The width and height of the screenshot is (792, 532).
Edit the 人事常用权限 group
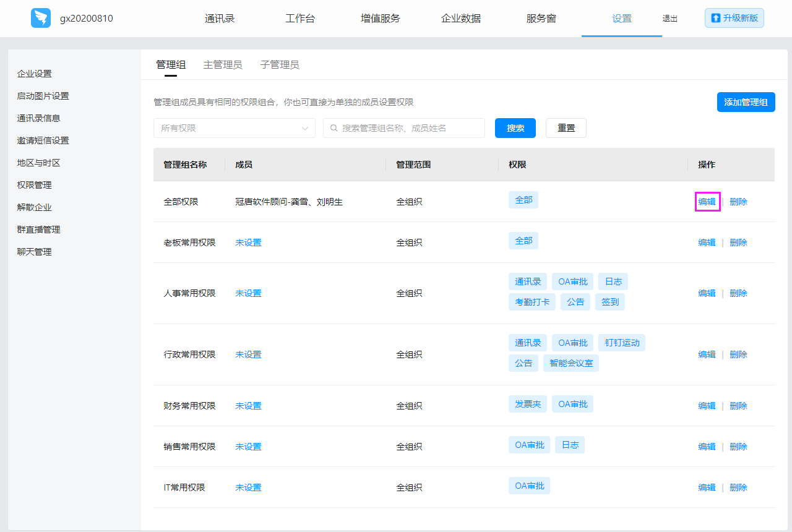coord(707,293)
